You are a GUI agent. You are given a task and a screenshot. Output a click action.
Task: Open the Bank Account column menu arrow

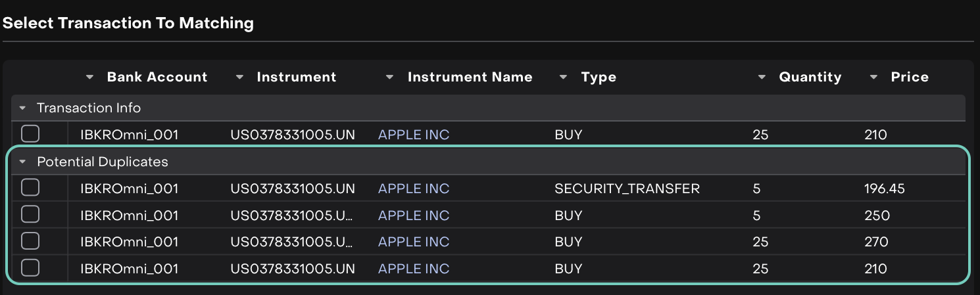90,78
